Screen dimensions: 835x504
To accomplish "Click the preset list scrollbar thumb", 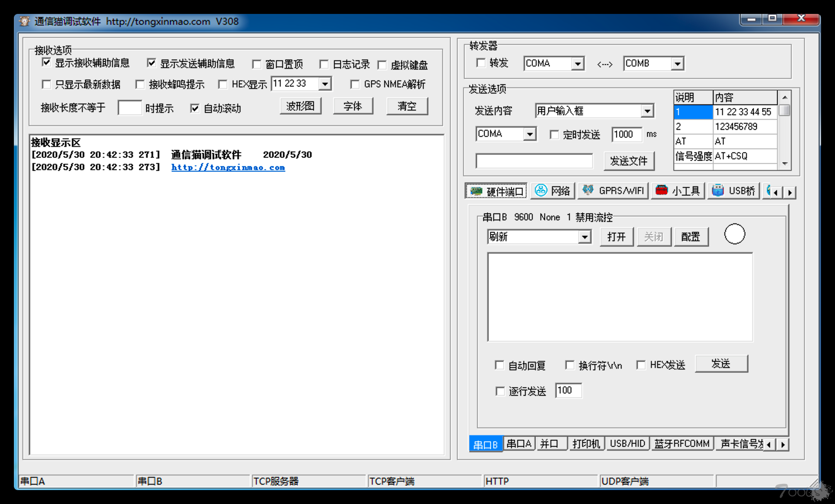I will point(785,111).
